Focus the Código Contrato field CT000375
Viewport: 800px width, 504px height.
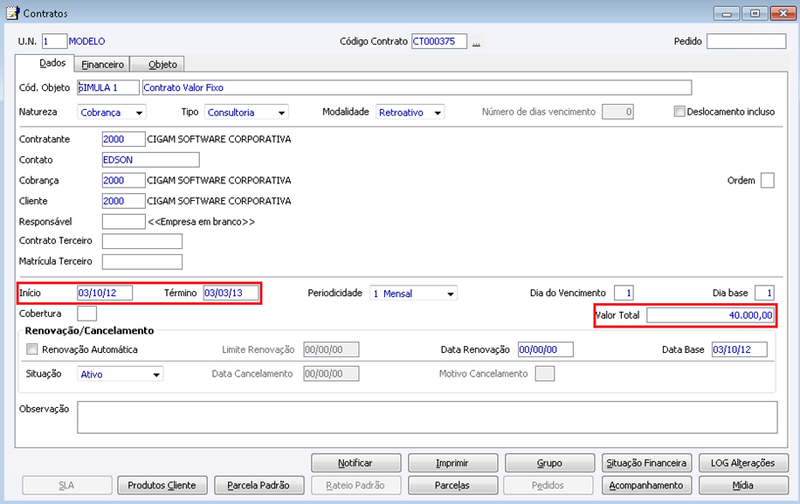tap(439, 41)
